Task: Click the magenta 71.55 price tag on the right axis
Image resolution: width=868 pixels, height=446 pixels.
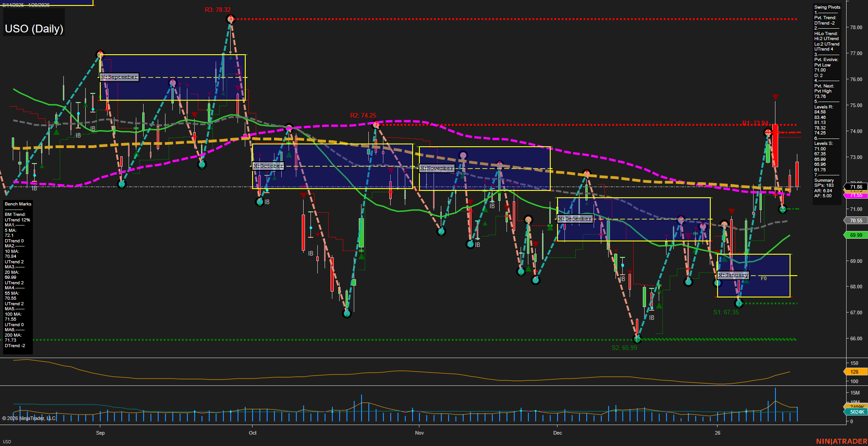Action: pos(856,195)
